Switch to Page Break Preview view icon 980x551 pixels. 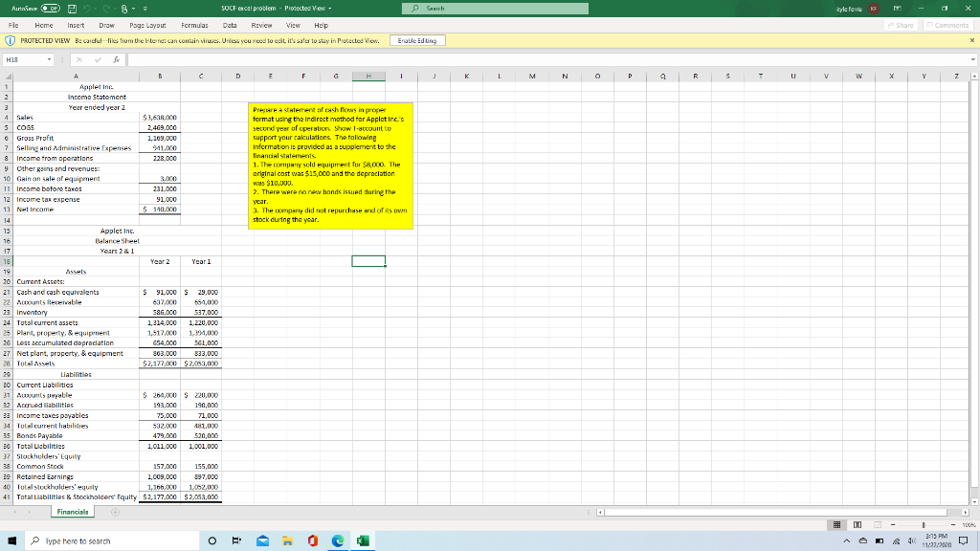click(x=879, y=523)
